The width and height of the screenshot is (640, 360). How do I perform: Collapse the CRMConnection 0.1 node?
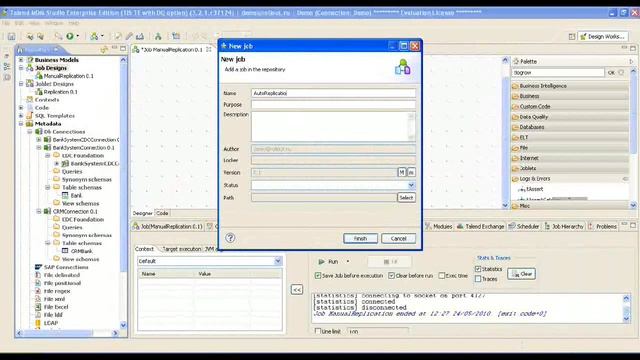click(x=39, y=211)
